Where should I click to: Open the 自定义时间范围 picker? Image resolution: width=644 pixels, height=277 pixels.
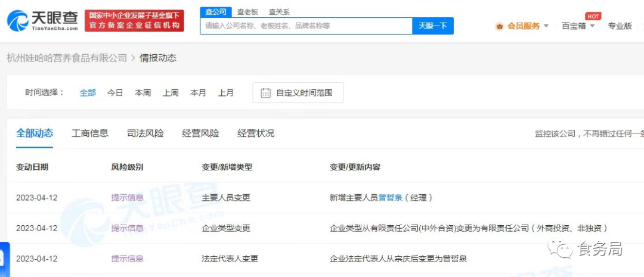pos(298,93)
